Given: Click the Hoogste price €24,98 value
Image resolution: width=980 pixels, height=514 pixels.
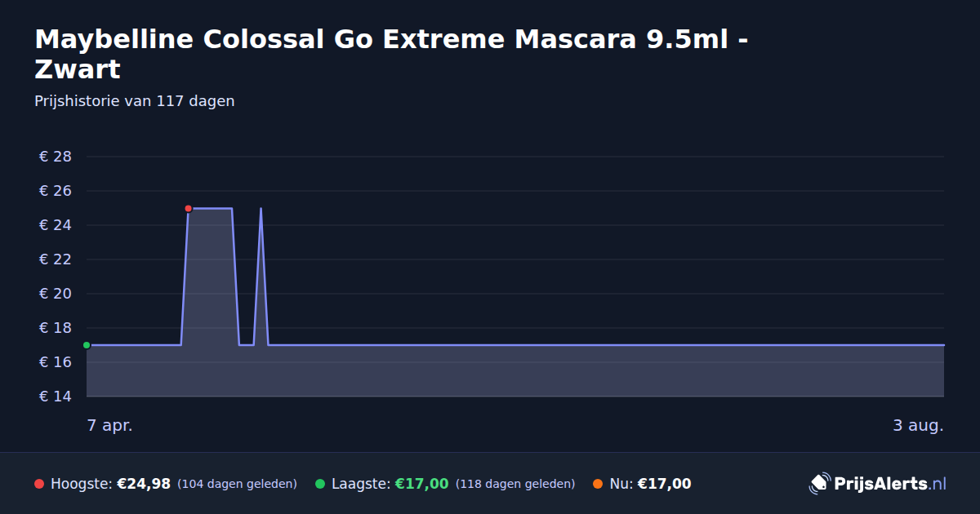Looking at the screenshot, I should point(144,484).
